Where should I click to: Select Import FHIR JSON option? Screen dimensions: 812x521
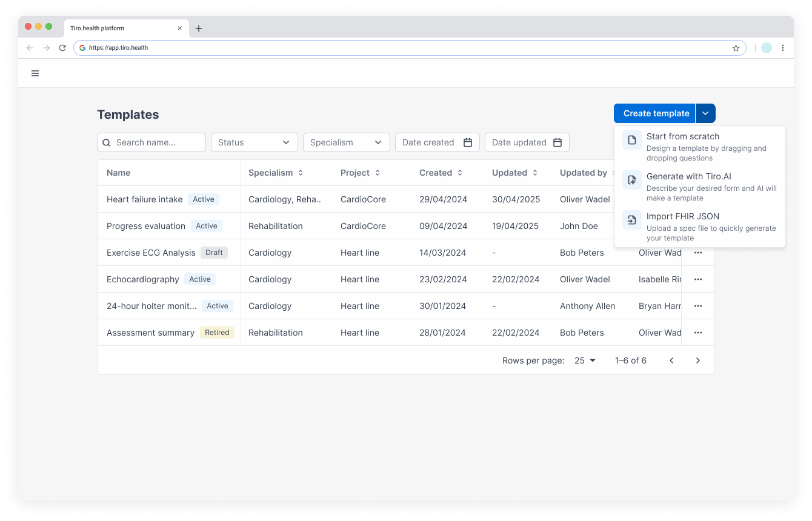(700, 227)
